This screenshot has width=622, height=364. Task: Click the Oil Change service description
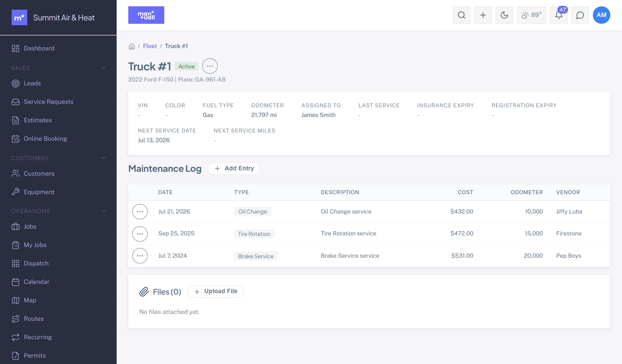pos(346,211)
